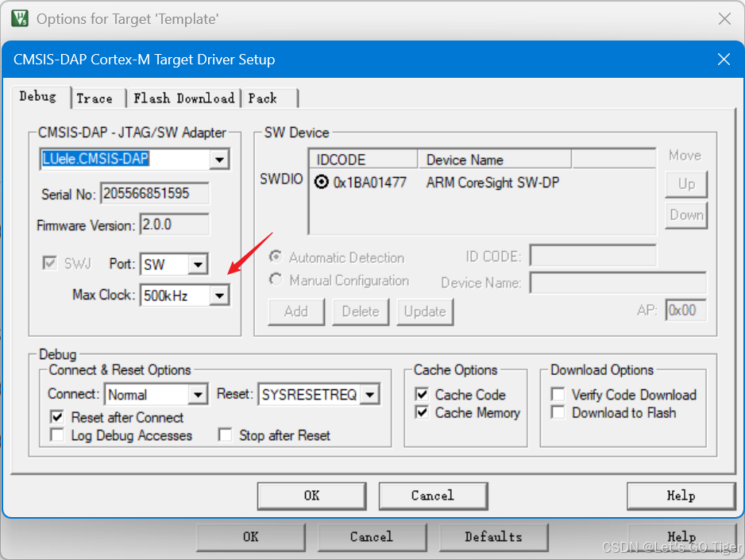Switch to the Pack tab
Screen dimensions: 745x560
coord(263,98)
